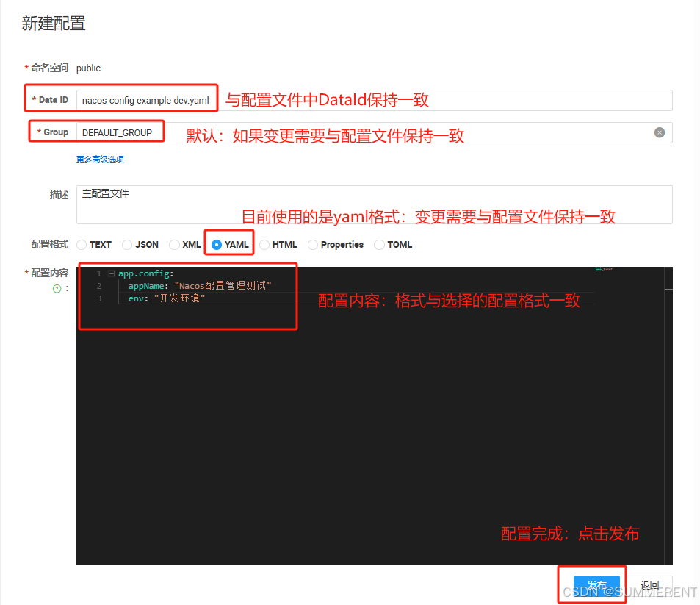Viewport: 700px width, 605px height.
Task: Click the 发布 publish button
Action: pyautogui.click(x=596, y=585)
